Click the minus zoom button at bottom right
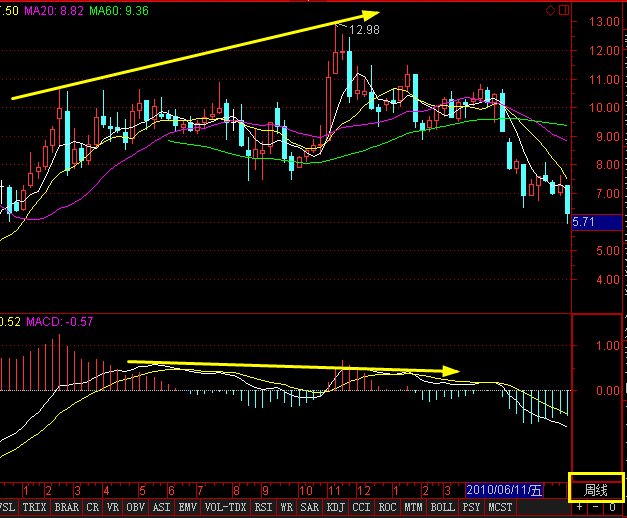Viewport: 627px width, 518px height. [x=597, y=508]
